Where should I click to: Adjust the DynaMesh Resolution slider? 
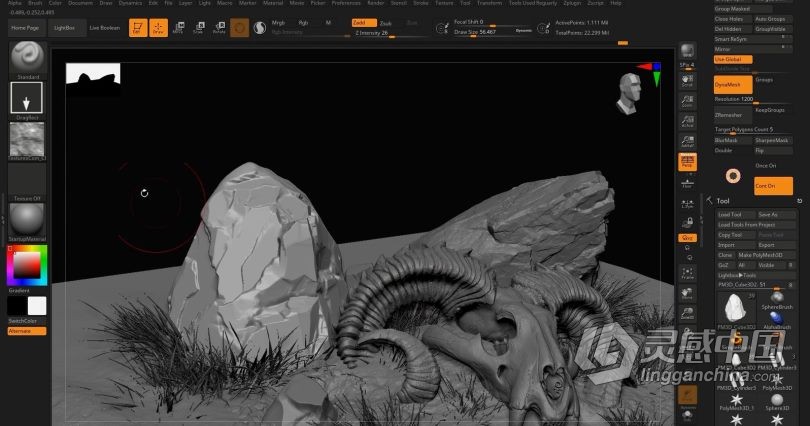coord(753,99)
